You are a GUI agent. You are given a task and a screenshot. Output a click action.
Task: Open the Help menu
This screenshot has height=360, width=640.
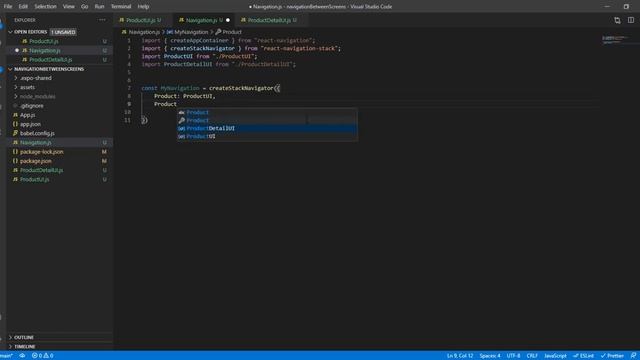143,7
